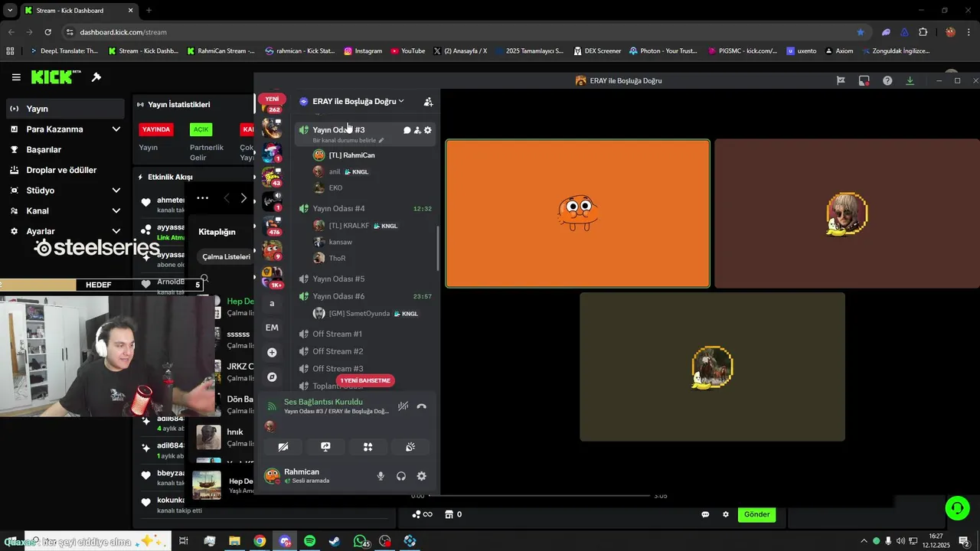This screenshot has height=551, width=980.
Task: Join Yayın Odası #6 voice channel
Action: pyautogui.click(x=338, y=296)
